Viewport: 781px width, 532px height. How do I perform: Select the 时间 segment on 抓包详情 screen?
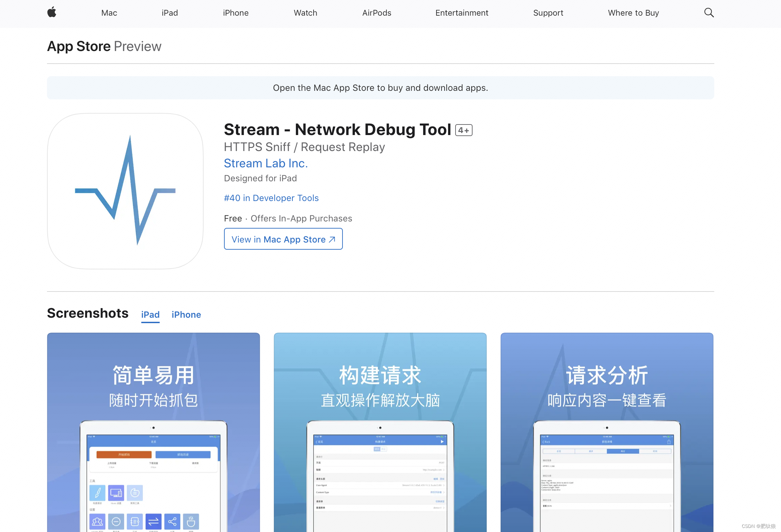(x=655, y=451)
